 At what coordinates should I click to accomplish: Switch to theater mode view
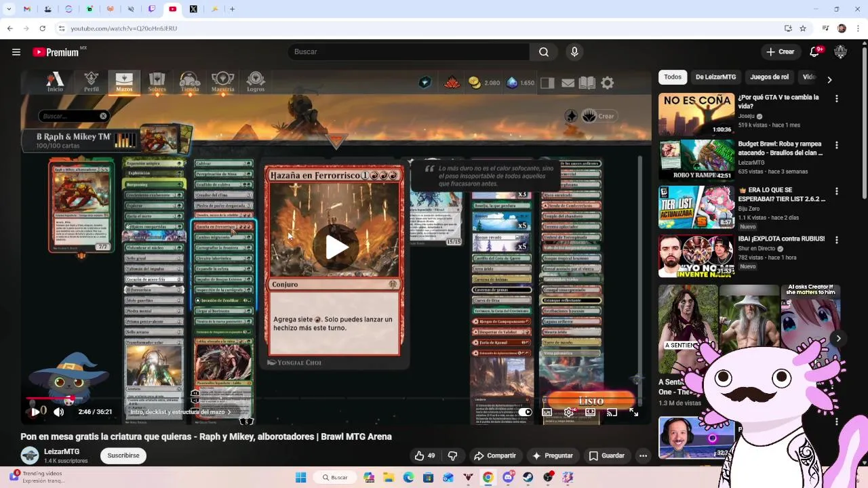590,412
